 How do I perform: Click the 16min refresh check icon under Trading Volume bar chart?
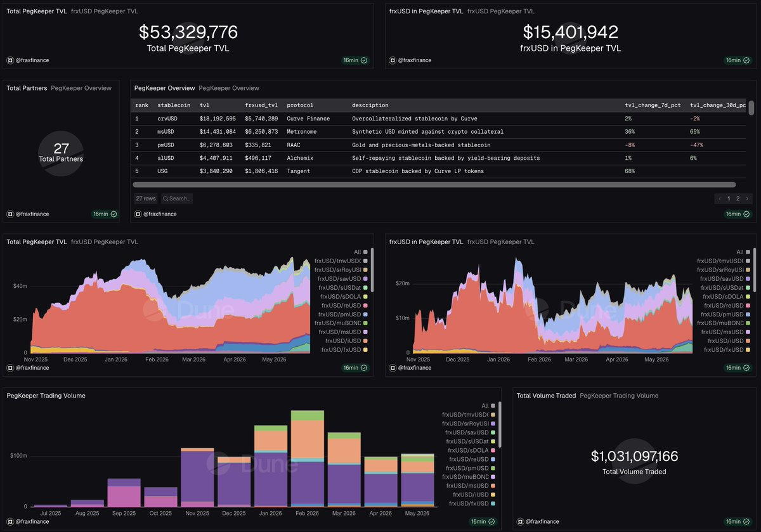pos(491,521)
